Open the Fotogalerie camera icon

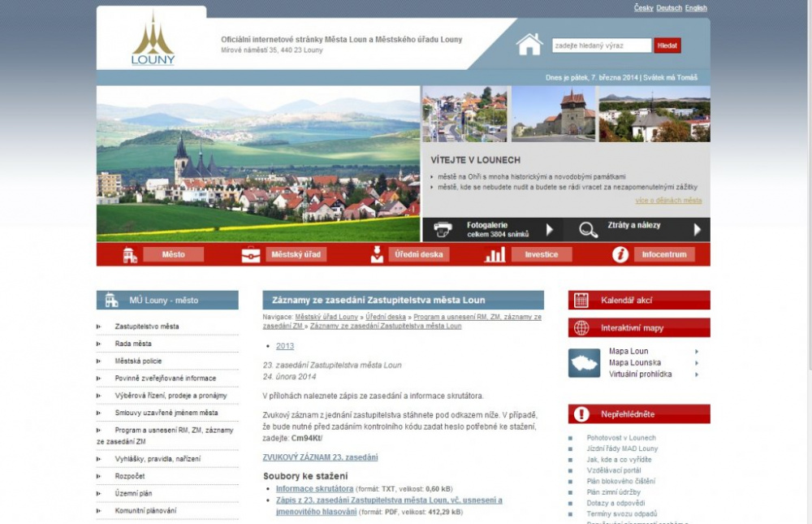click(x=443, y=229)
